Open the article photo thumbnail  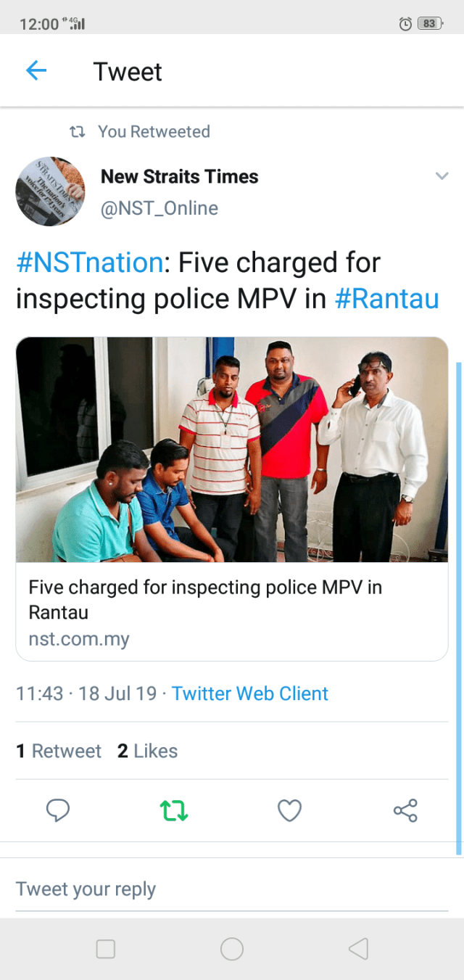pos(232,450)
